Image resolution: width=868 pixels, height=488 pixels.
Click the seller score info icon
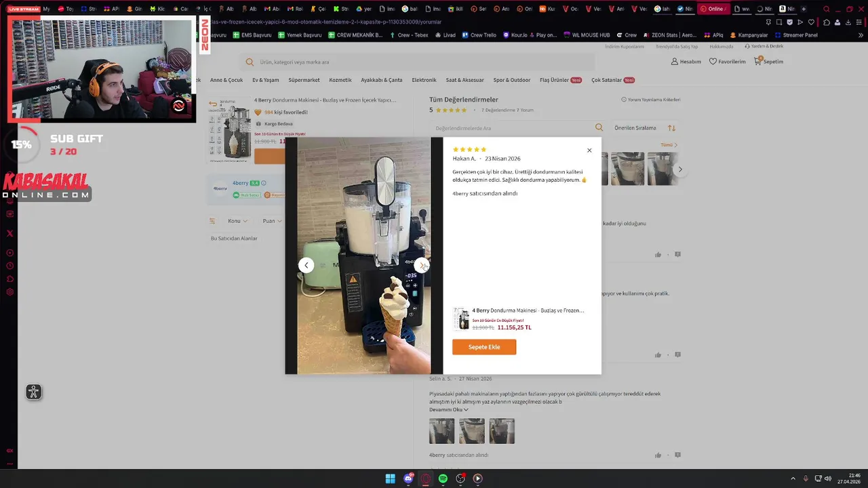264,183
